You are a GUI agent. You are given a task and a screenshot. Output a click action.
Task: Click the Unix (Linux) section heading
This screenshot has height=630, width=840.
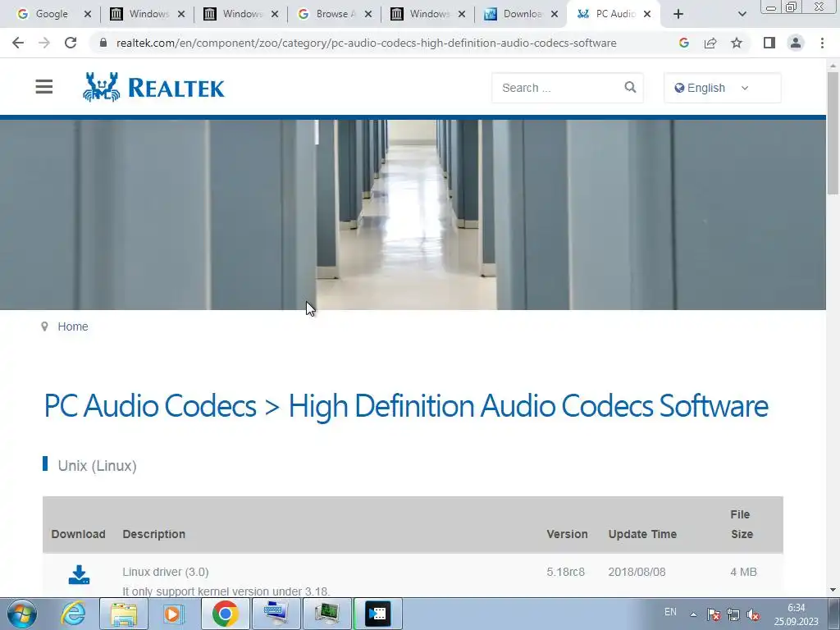(x=97, y=466)
